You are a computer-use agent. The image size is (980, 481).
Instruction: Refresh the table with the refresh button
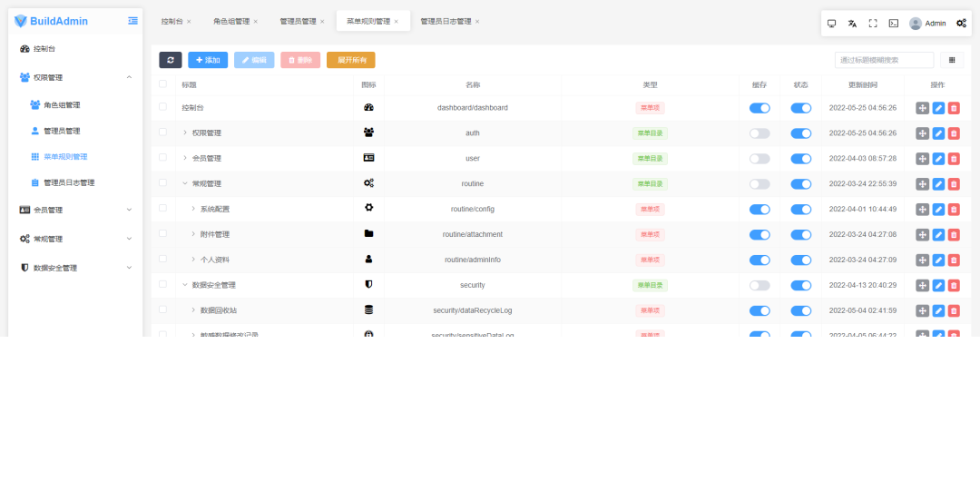[170, 60]
